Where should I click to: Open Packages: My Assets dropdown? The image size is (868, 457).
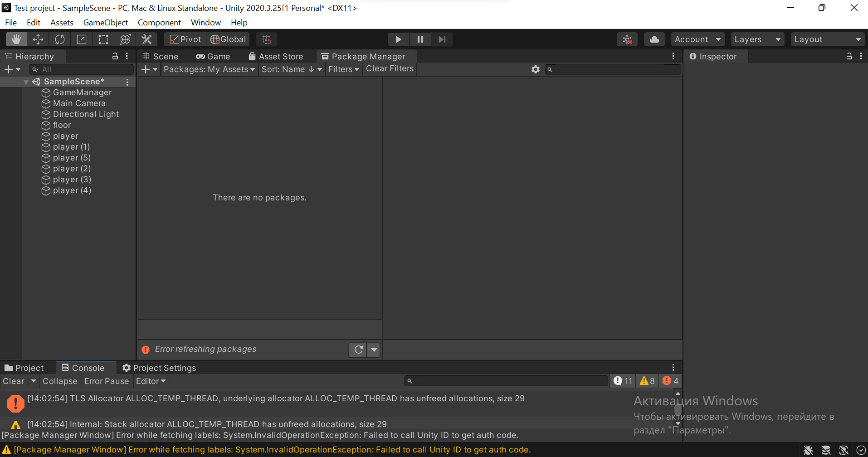pos(210,69)
